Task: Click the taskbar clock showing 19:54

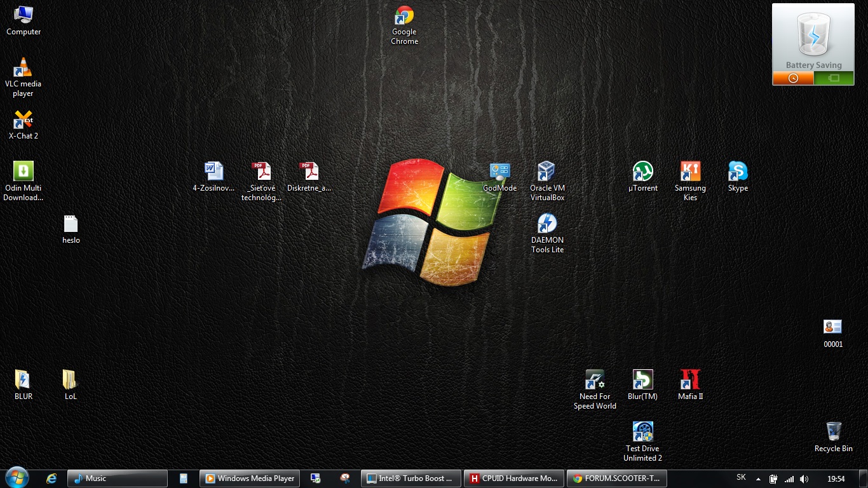Action: tap(836, 479)
